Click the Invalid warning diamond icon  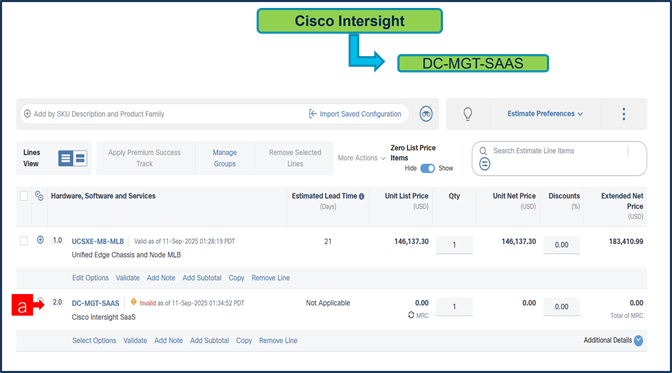[x=134, y=302]
